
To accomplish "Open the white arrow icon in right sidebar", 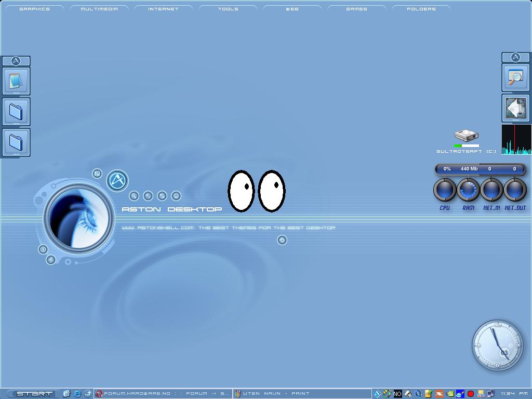I will click(x=515, y=108).
